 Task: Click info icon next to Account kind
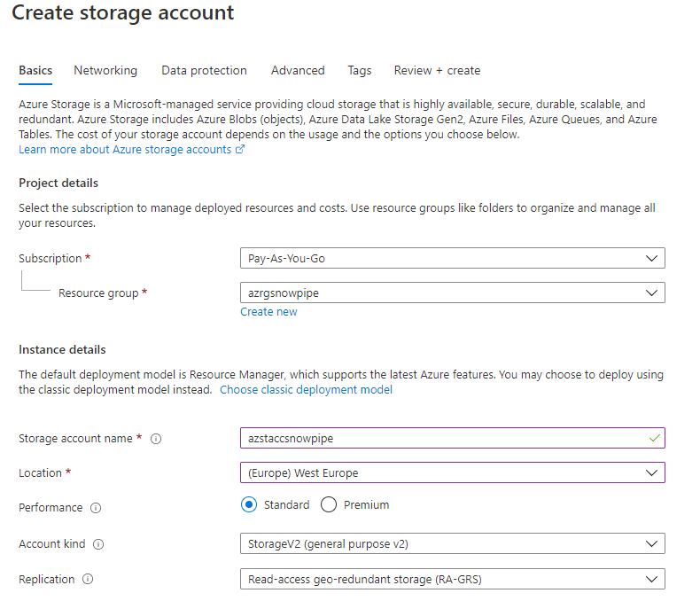click(98, 544)
